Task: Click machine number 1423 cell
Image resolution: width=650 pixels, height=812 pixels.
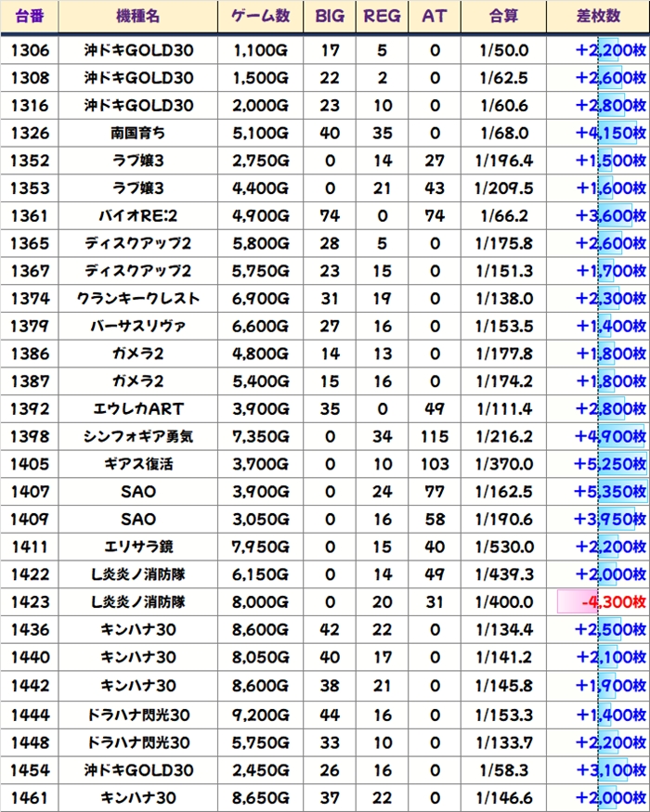Action: click(x=31, y=602)
